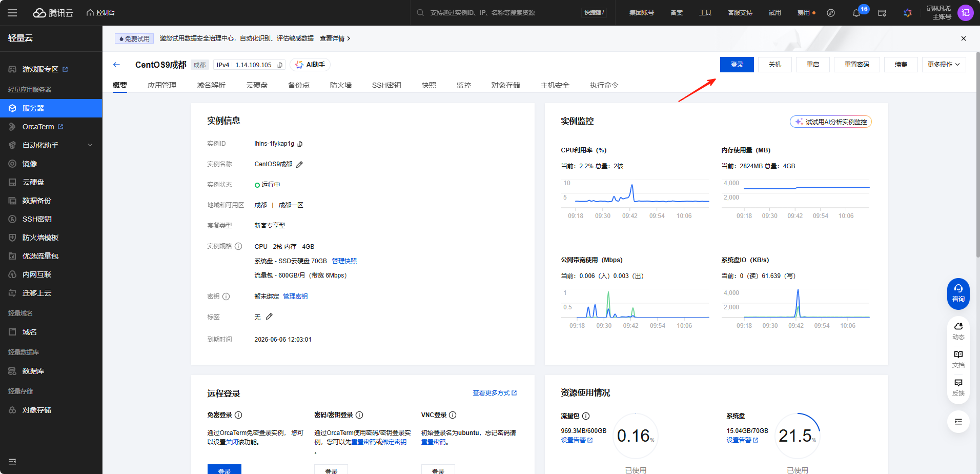Collapse the sidebar via bottom-left icon
This screenshot has height=474, width=980.
click(12, 462)
